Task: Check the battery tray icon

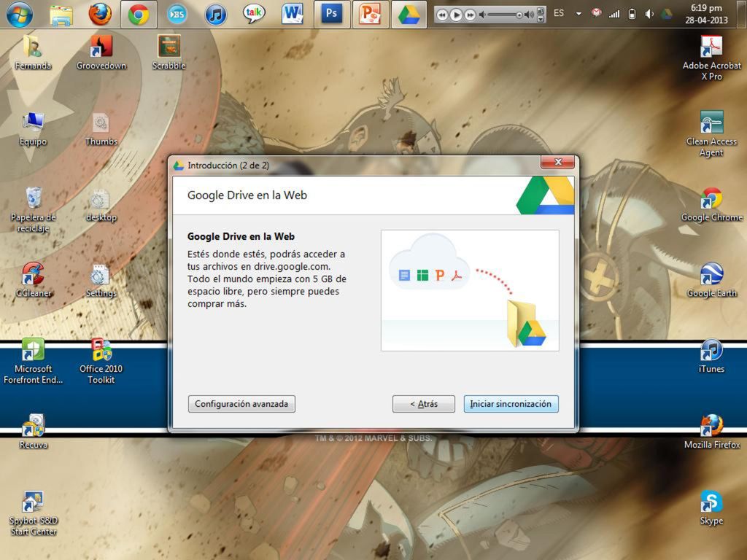Action: pos(632,14)
